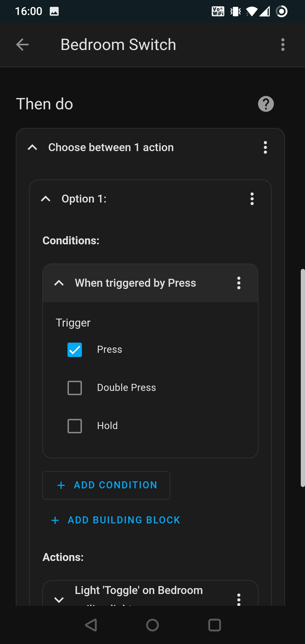Open When triggered by Press options menu
This screenshot has height=644, width=305.
tap(239, 283)
